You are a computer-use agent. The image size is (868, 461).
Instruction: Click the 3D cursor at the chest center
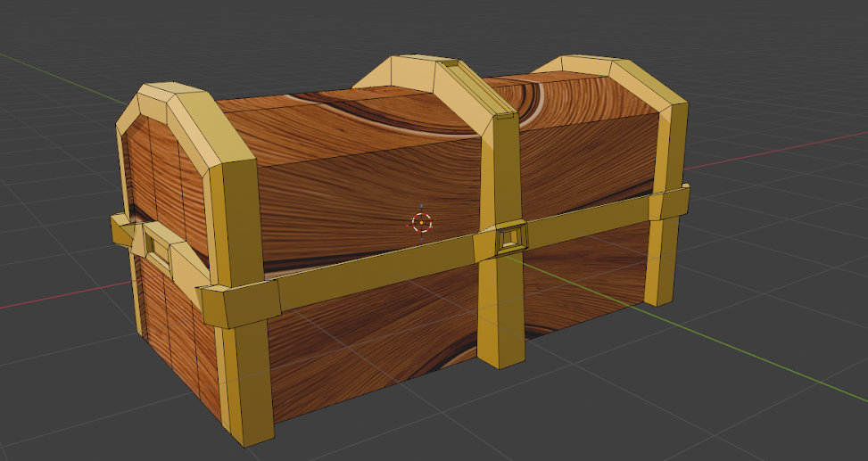point(422,222)
